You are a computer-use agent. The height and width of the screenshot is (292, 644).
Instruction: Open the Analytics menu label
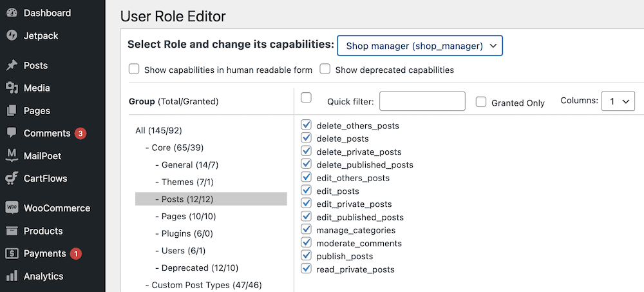[44, 276]
